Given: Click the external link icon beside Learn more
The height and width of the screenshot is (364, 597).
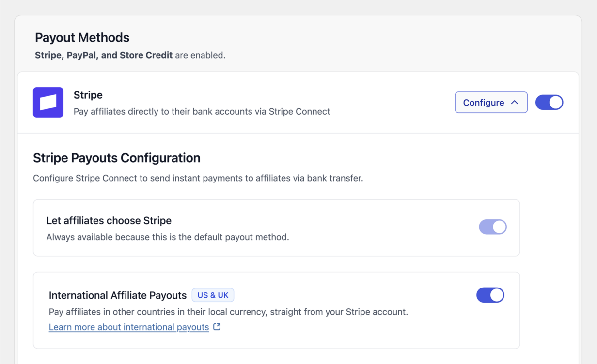Looking at the screenshot, I should click(217, 327).
